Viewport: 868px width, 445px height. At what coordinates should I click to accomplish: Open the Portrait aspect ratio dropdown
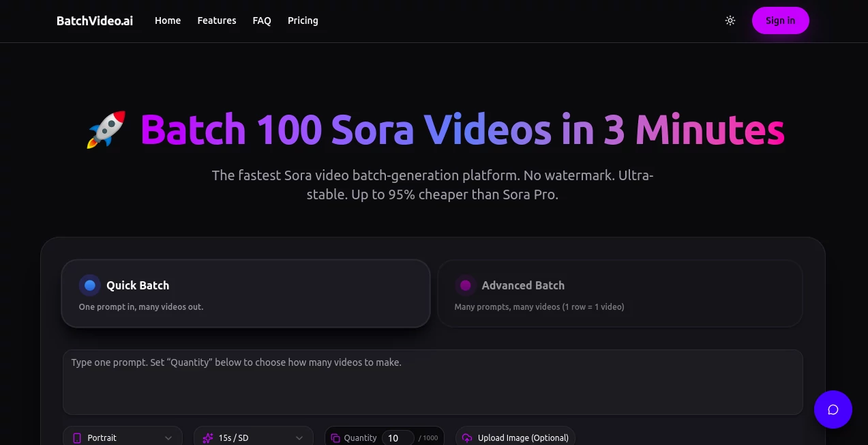coord(122,437)
